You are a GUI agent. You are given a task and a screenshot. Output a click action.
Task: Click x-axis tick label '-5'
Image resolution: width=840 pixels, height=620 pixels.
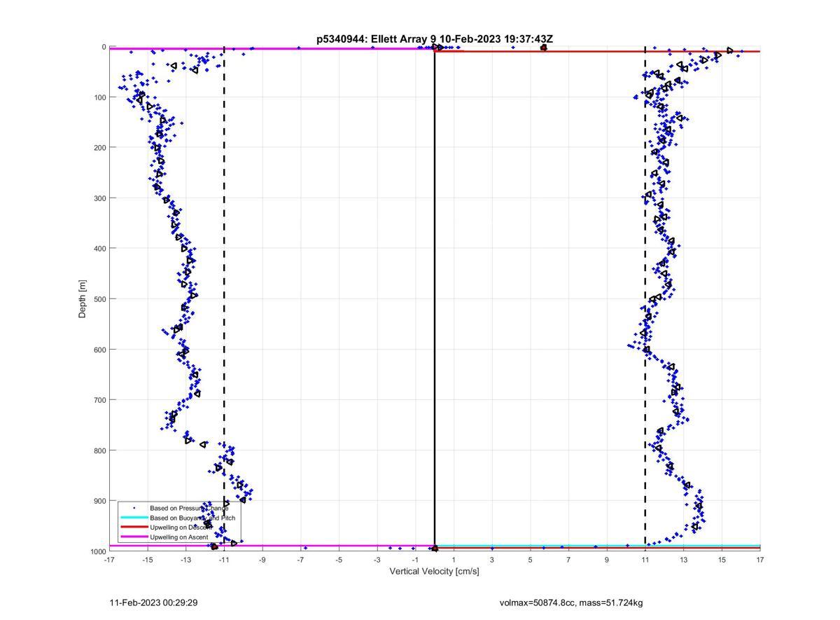[339, 560]
